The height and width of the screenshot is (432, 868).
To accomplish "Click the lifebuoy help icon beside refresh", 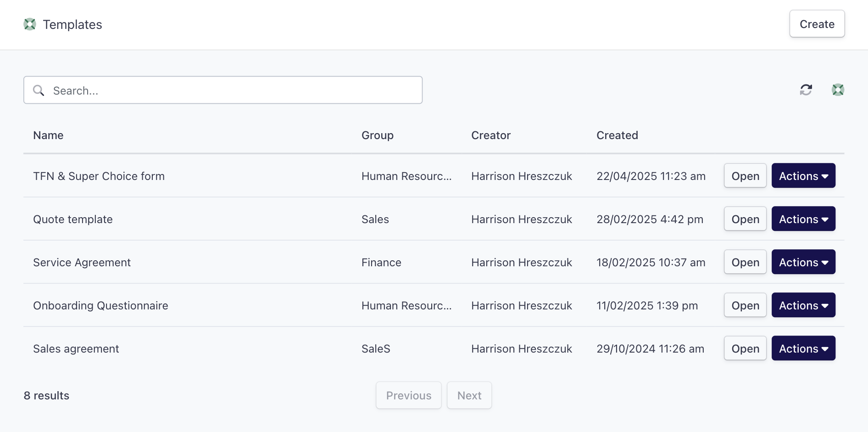I will point(838,90).
